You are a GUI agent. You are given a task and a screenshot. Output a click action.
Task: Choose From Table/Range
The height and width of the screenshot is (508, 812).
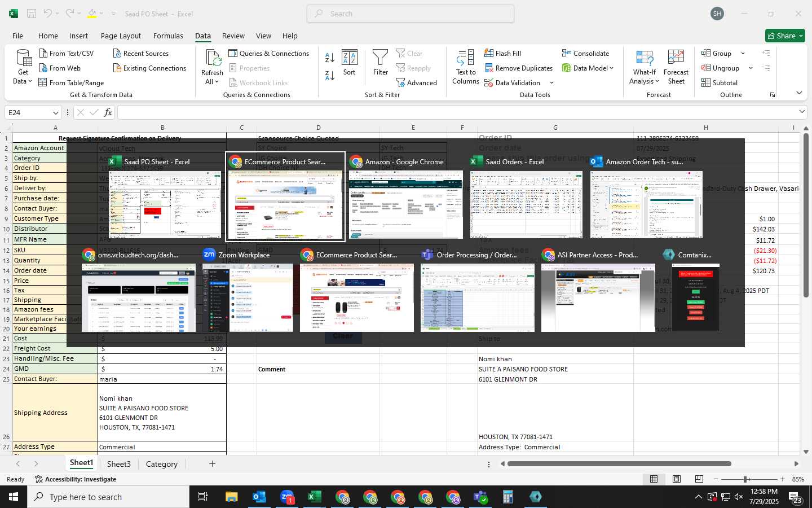click(x=71, y=82)
